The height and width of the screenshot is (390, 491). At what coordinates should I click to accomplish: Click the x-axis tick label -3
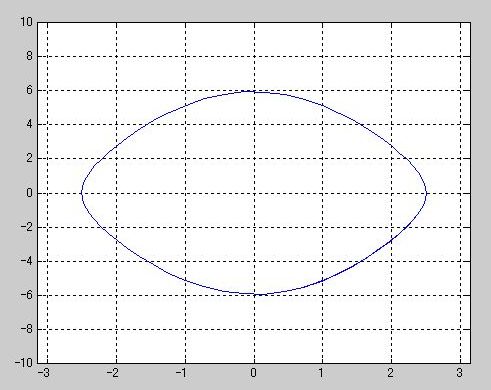tap(44, 373)
